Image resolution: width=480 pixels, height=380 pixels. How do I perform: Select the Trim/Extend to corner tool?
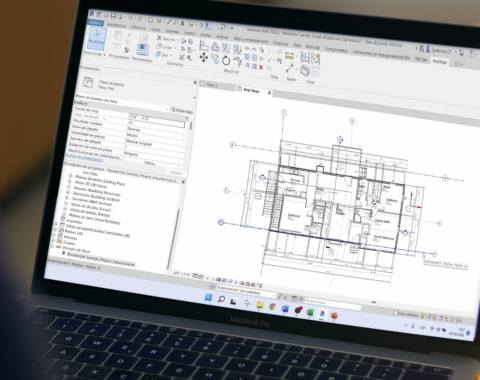point(237,61)
